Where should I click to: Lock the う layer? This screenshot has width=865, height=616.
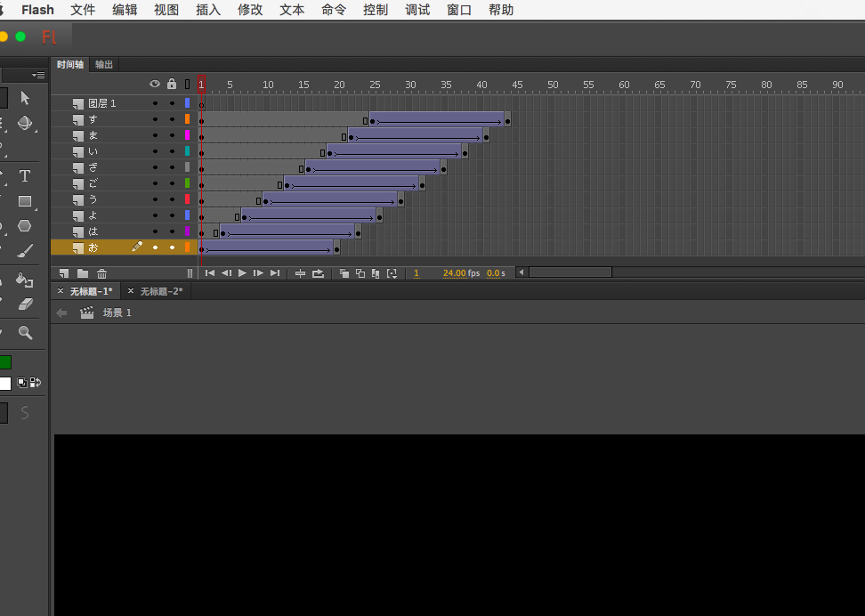tap(172, 199)
